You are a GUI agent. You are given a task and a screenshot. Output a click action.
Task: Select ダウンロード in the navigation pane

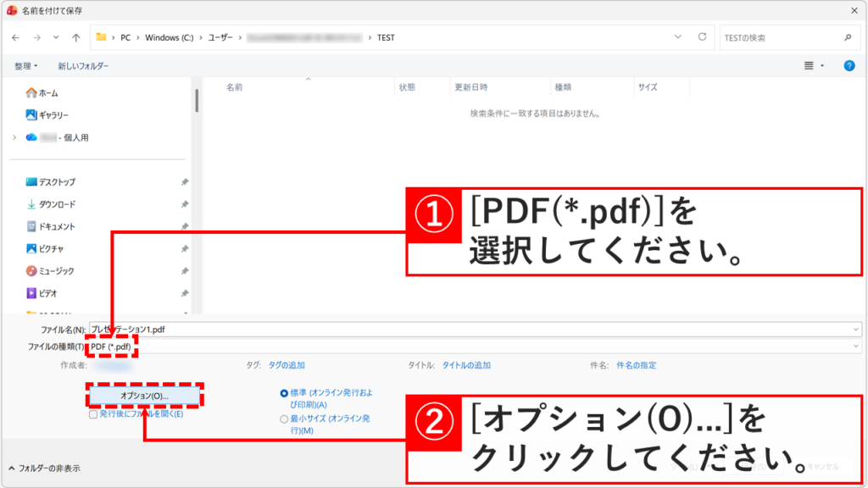(51, 202)
